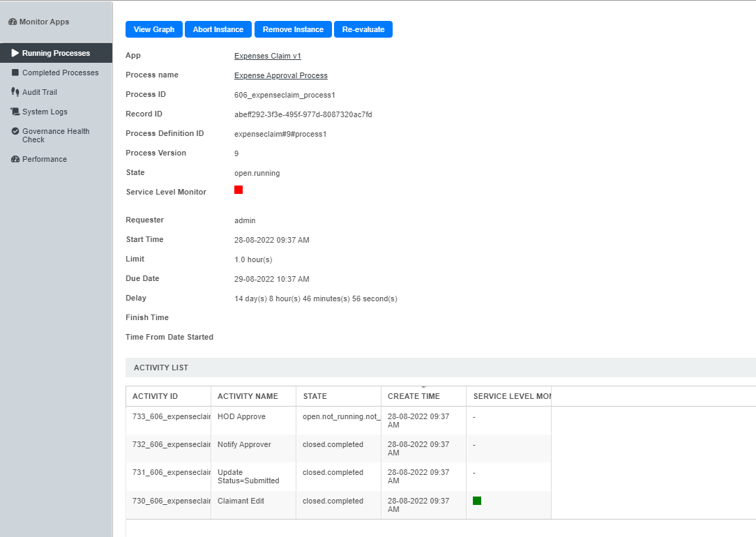Click the System Logs icon
The width and height of the screenshot is (756, 537).
click(15, 112)
